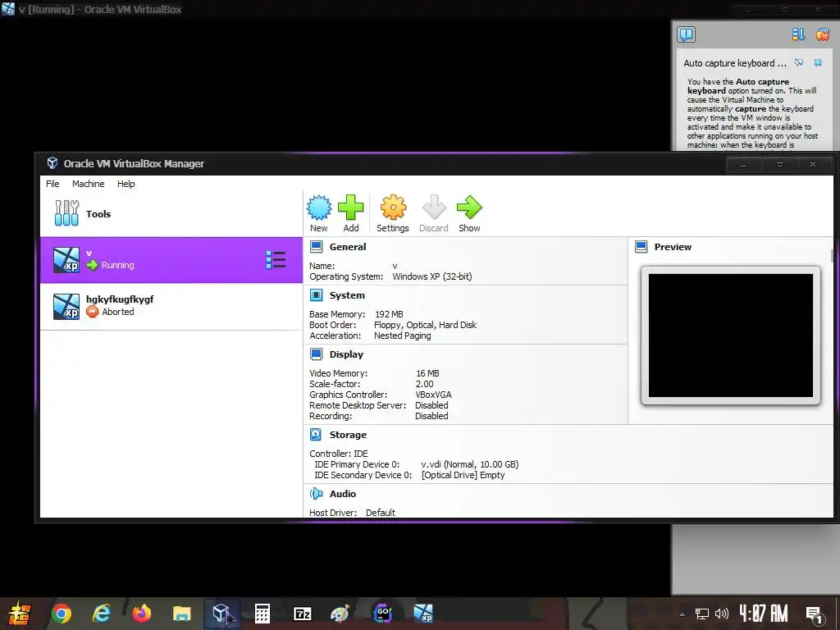Click the 4:07 AM taskbar clock

coord(764,614)
